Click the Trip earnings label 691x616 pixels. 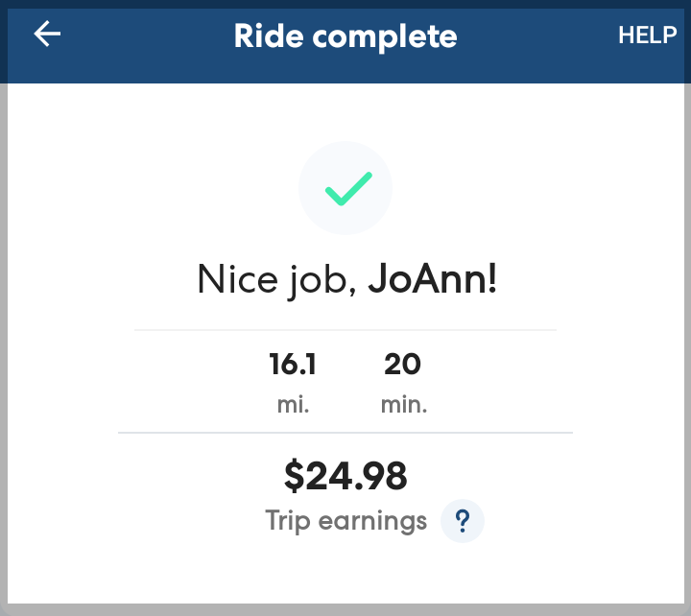click(345, 521)
